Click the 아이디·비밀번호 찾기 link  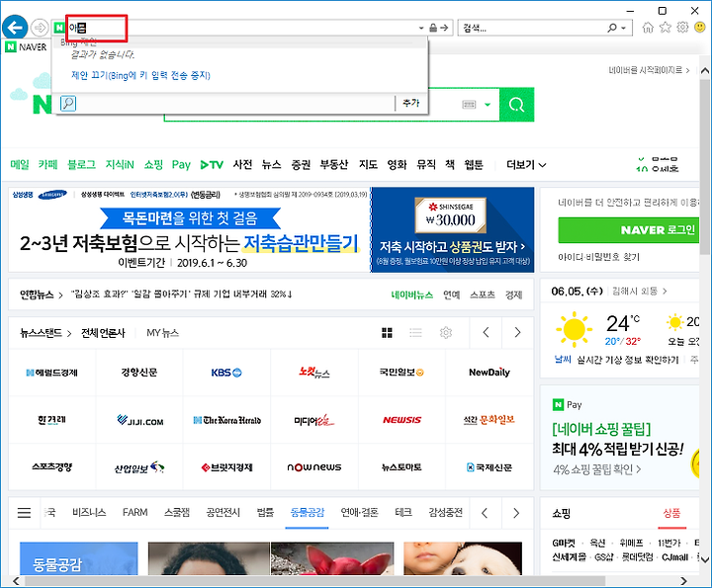point(598,257)
